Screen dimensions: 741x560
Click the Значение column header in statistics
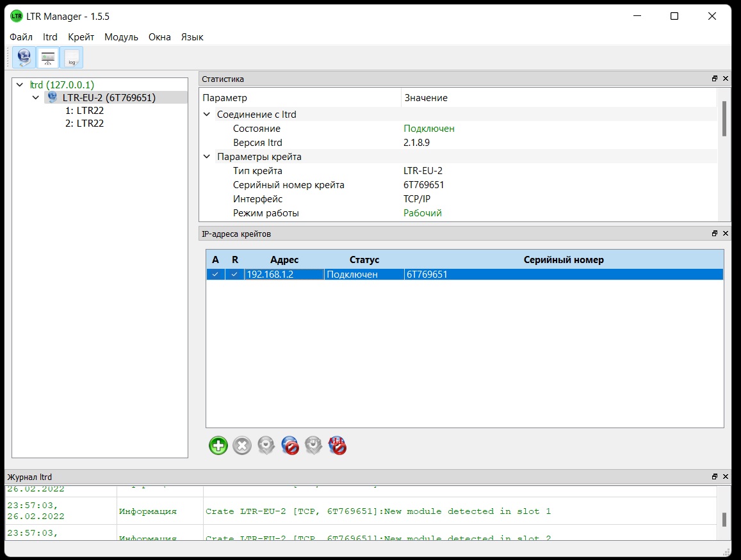coord(559,98)
